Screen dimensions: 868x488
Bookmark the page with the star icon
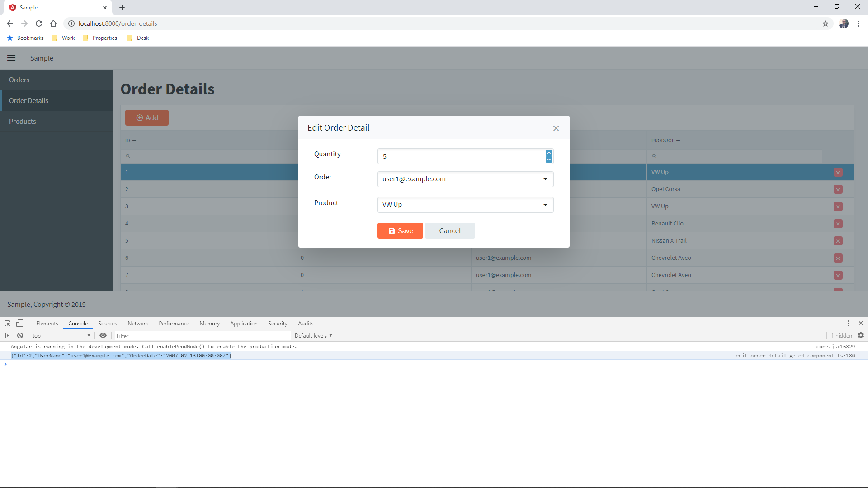click(826, 23)
